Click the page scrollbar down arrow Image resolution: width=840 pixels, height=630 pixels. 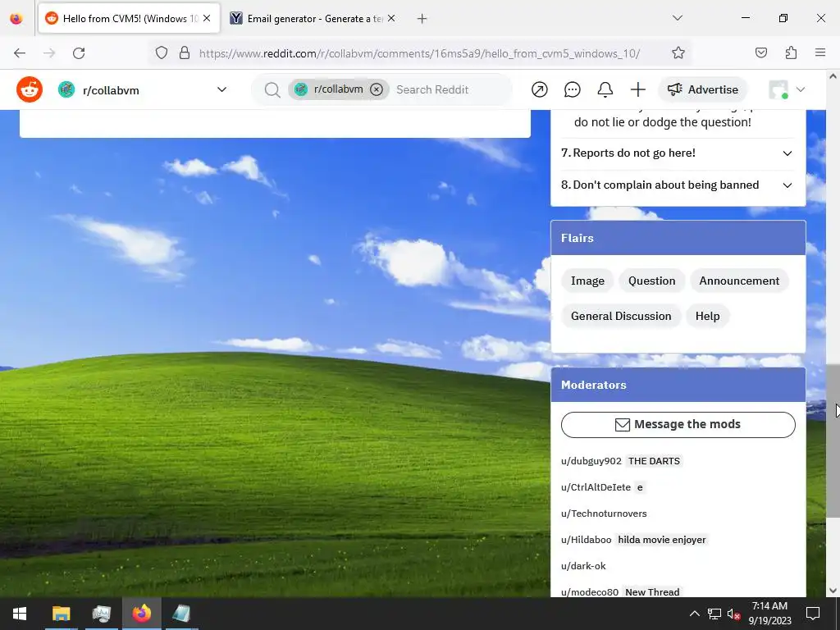(833, 591)
